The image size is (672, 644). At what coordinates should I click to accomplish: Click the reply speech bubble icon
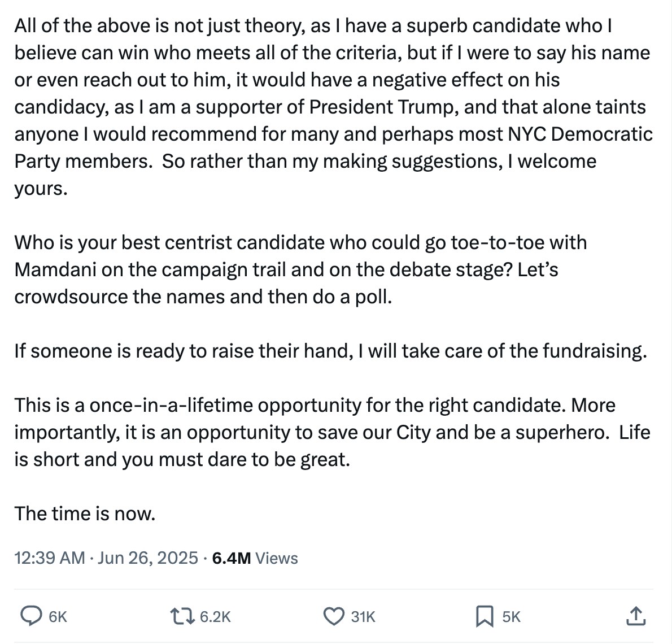pyautogui.click(x=31, y=616)
